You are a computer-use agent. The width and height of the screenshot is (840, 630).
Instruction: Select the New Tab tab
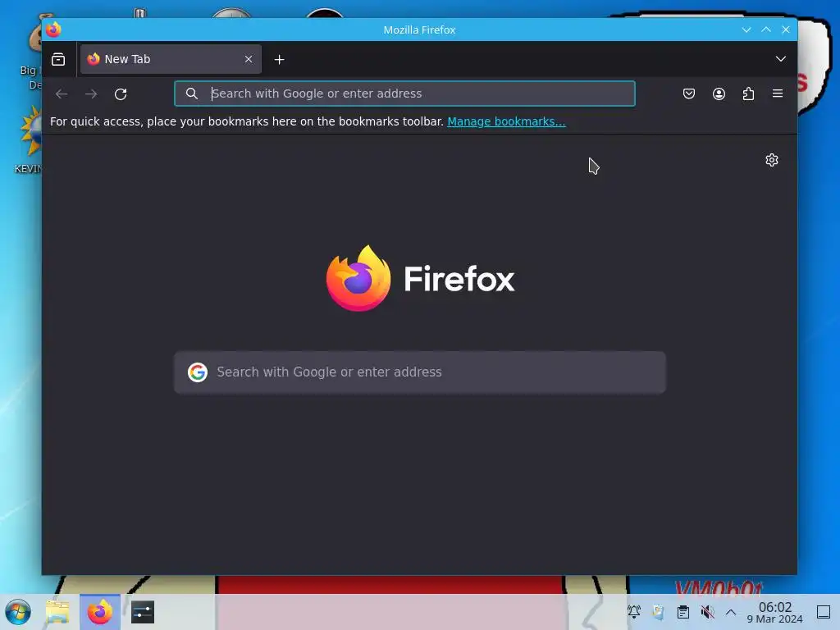click(171, 59)
